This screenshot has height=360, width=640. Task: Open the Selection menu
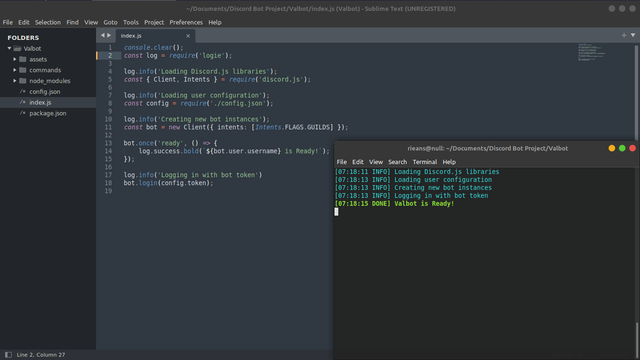pos(48,22)
